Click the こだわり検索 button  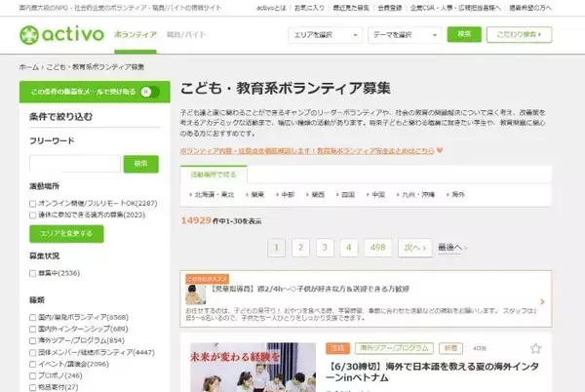519,34
